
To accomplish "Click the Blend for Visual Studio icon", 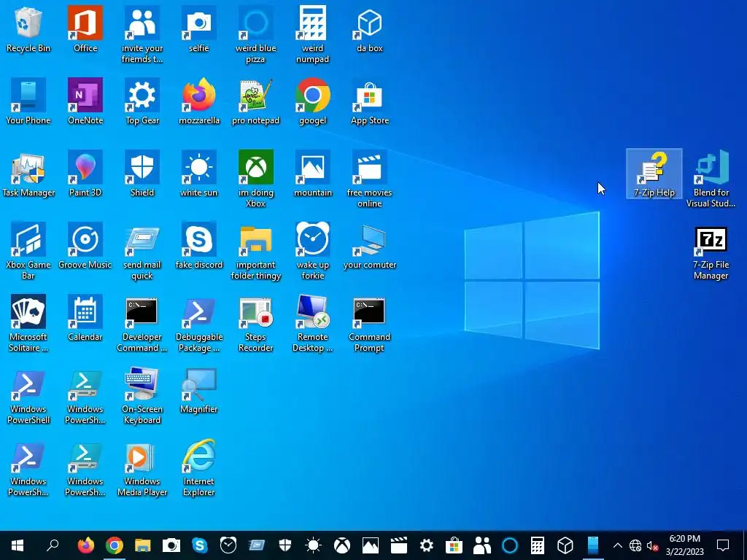I will click(711, 179).
